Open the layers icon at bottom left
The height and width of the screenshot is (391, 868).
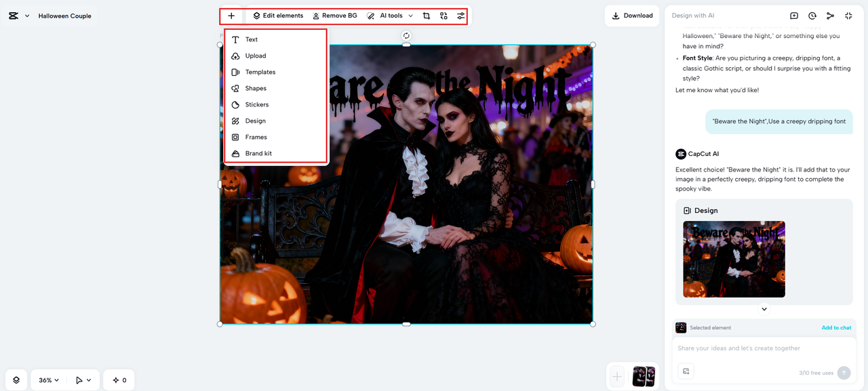tap(16, 380)
